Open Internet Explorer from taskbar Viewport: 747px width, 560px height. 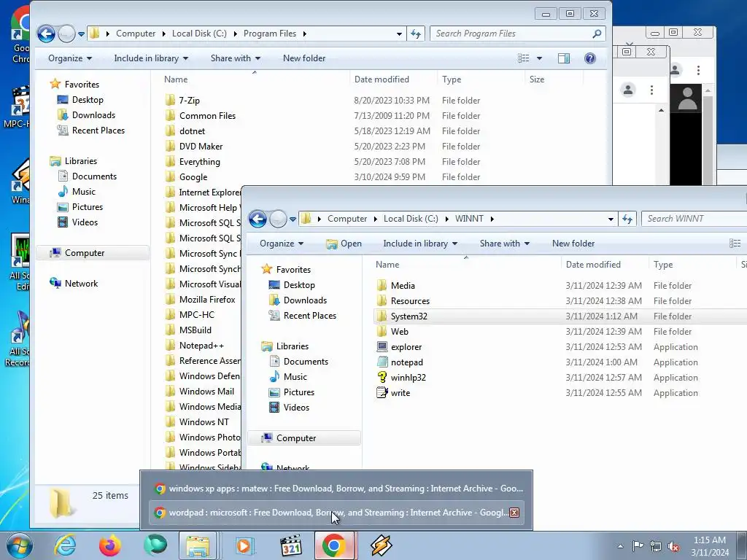click(x=65, y=545)
